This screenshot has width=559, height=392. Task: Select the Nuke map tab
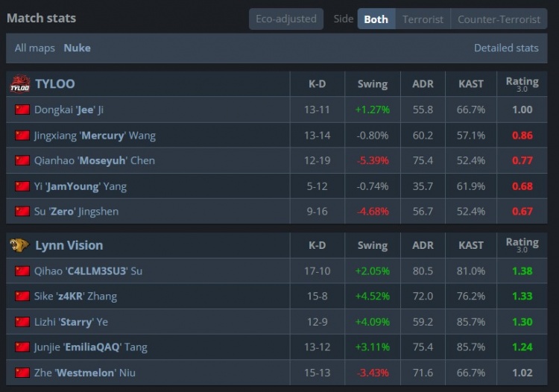(x=77, y=48)
